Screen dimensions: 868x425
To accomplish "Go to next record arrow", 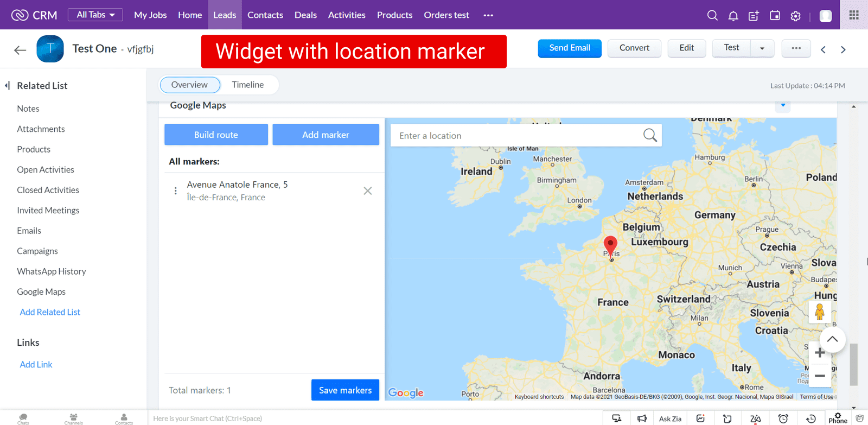I will [843, 49].
